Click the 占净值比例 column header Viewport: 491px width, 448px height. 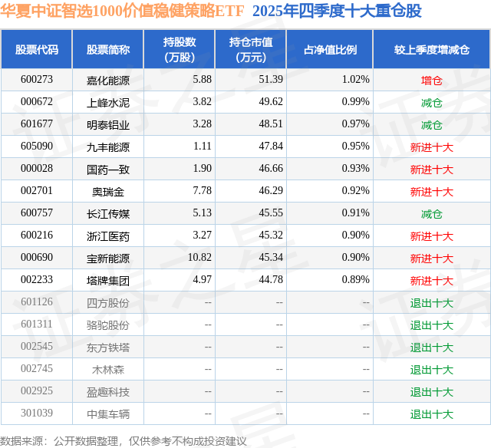(x=330, y=49)
